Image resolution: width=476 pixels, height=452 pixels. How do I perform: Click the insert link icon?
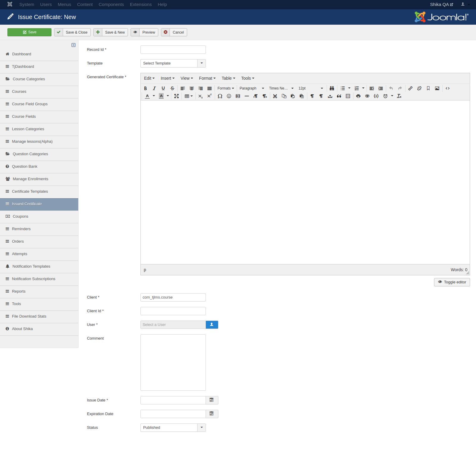[410, 88]
